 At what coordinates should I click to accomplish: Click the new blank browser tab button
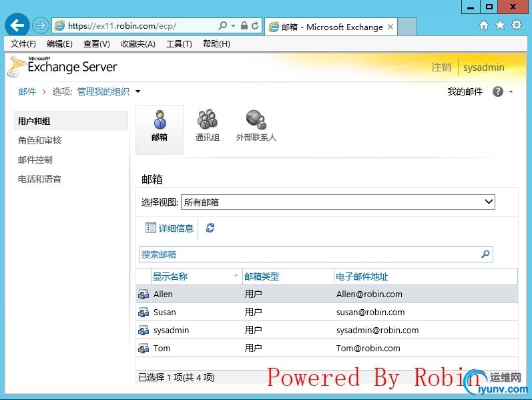tap(407, 27)
